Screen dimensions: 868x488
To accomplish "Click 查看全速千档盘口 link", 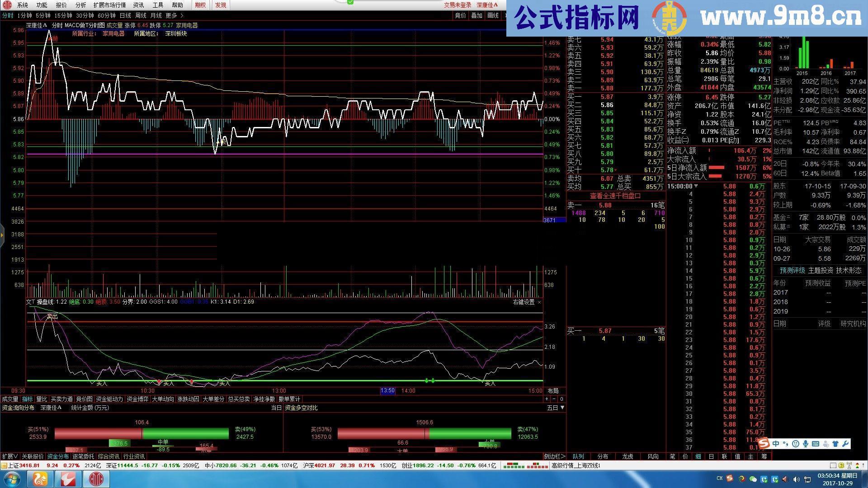I will [615, 196].
